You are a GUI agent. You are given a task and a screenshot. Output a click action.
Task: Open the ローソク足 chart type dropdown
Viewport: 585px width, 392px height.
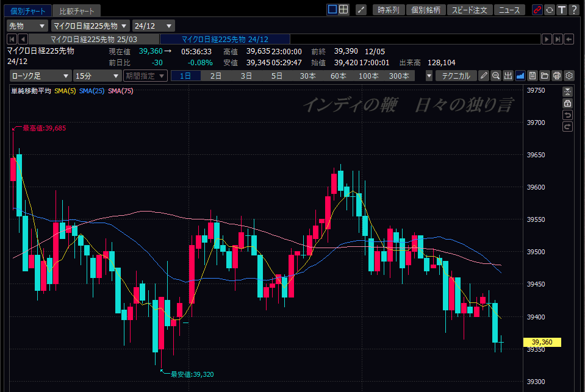40,76
